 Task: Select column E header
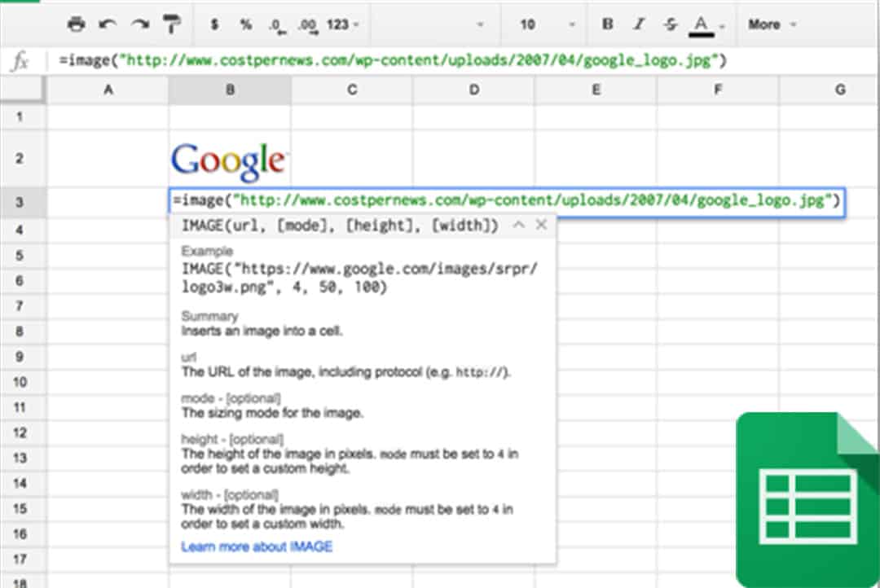[596, 90]
